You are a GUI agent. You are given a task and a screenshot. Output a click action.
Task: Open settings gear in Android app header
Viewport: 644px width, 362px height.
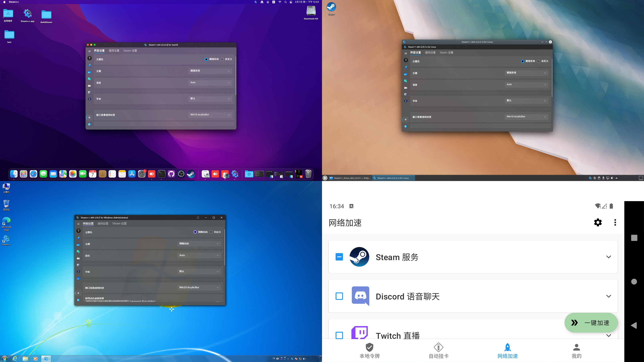tap(598, 222)
